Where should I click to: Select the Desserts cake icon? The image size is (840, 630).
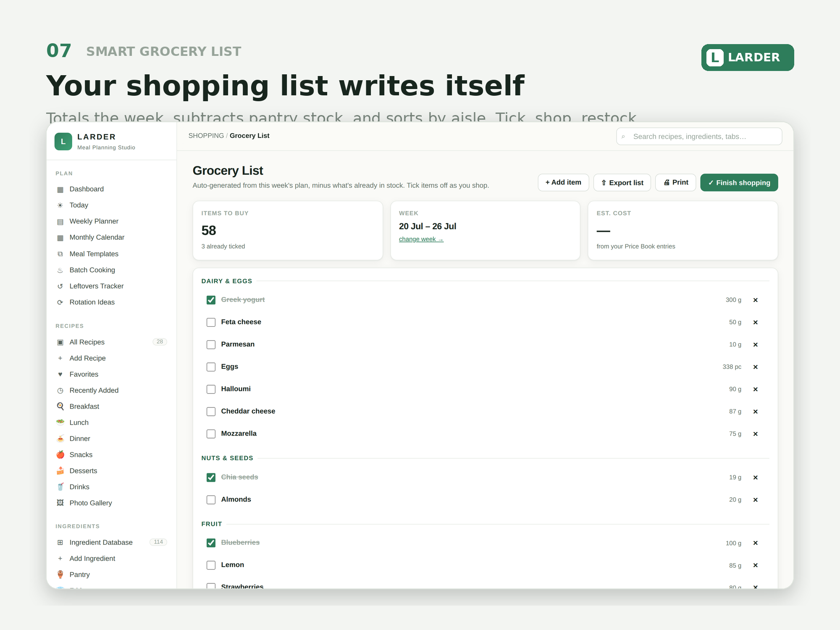point(60,471)
